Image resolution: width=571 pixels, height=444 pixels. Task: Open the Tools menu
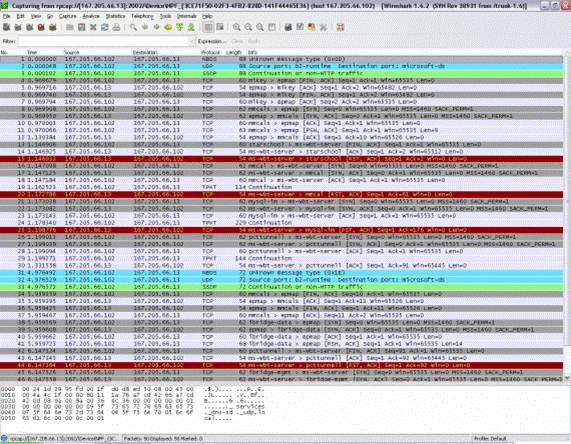(165, 16)
